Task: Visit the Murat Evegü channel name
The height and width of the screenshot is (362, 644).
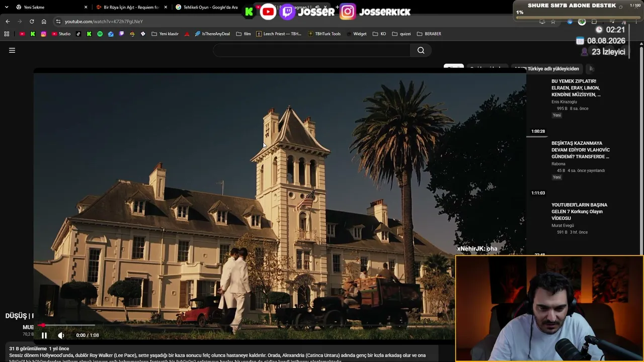Action: click(x=562, y=226)
